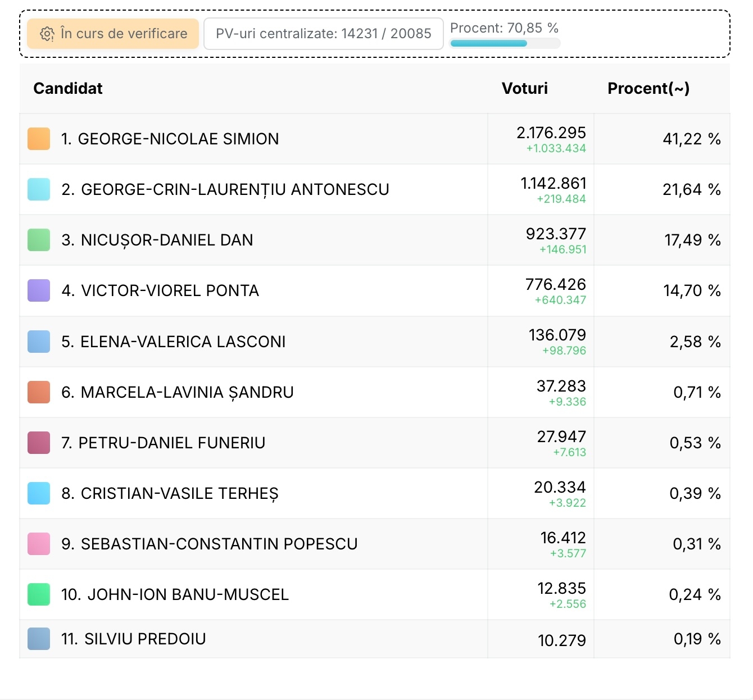Click the blue swatch for Elena-Valerica Lasconi
The image size is (753, 700).
tap(39, 342)
